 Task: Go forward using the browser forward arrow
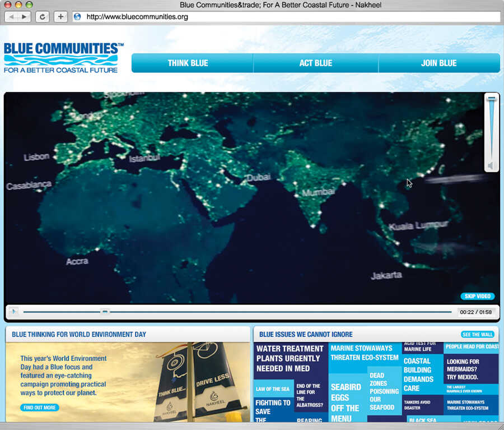tap(25, 16)
